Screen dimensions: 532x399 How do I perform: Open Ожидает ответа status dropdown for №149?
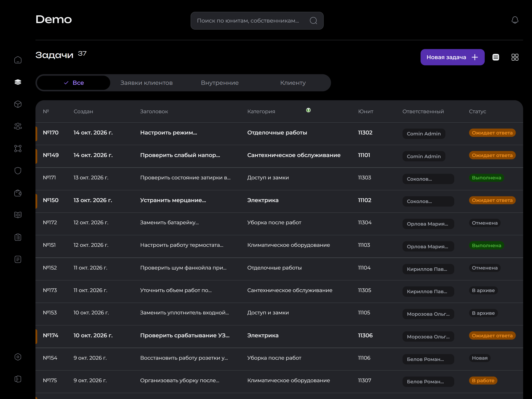point(492,155)
